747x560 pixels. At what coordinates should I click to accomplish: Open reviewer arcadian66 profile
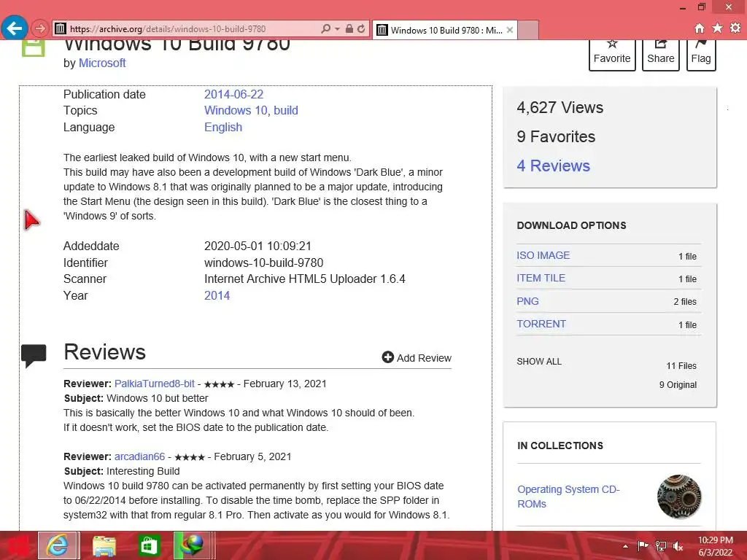[139, 456]
